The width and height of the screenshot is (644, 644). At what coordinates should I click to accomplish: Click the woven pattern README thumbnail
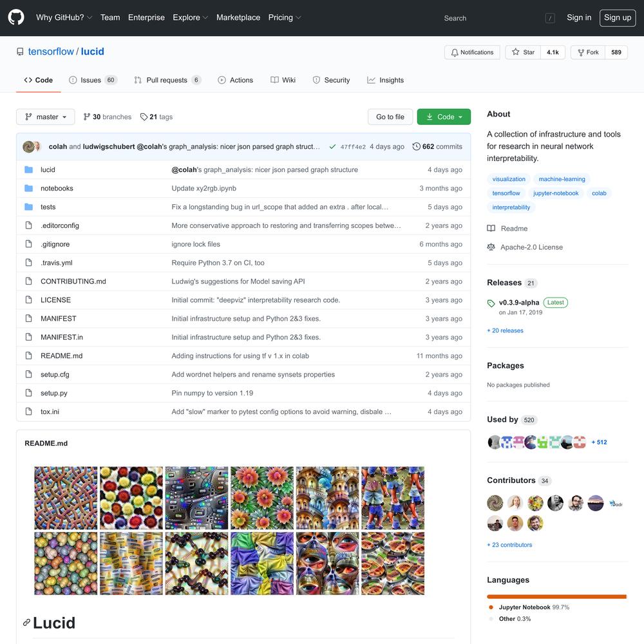click(66, 498)
